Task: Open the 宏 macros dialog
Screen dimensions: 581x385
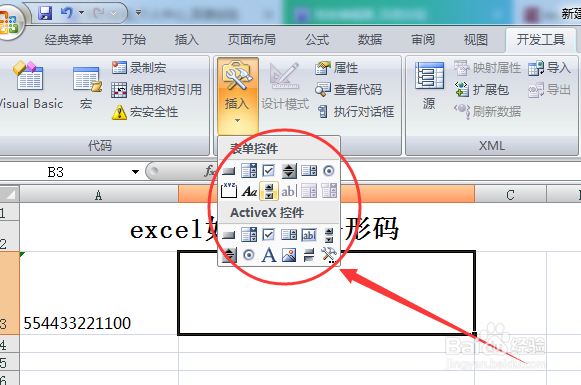Action: (87, 88)
